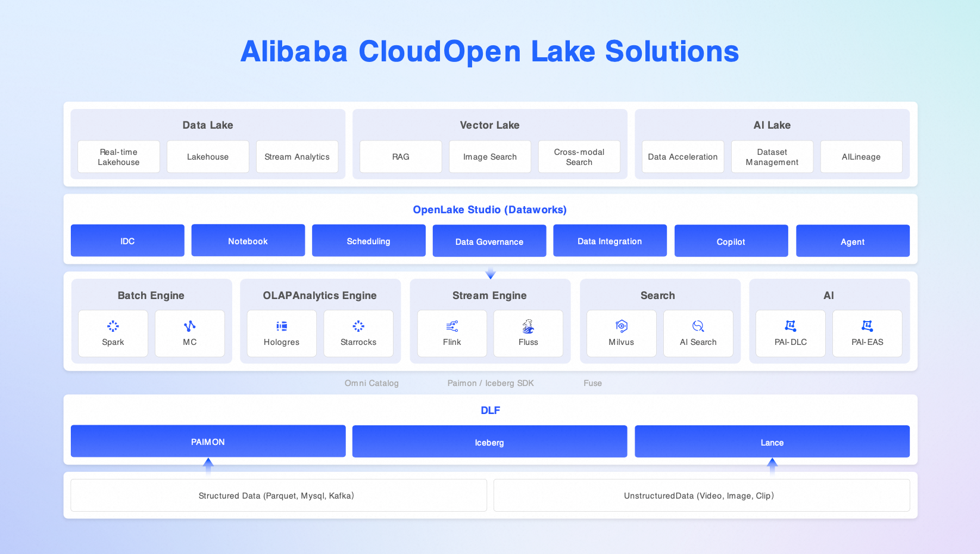Select the Scheduling button
This screenshot has width=980, height=554.
tap(369, 241)
